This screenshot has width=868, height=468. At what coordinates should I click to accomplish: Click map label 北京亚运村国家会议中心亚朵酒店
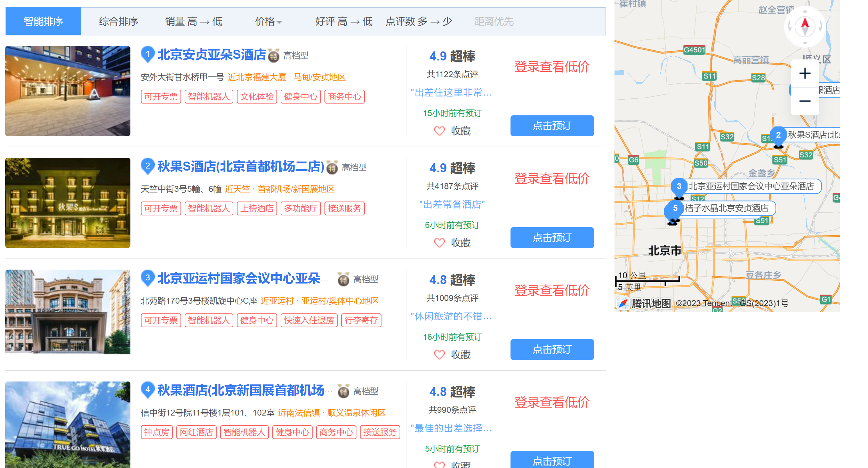(752, 186)
